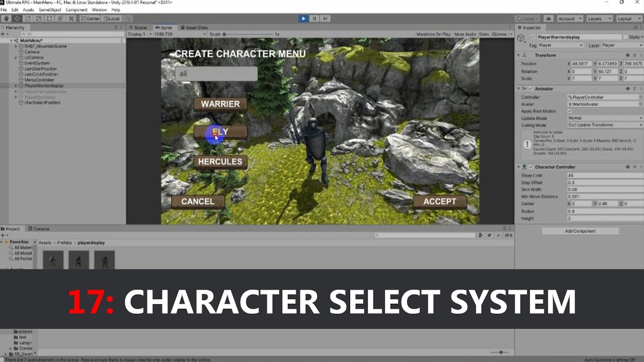644x362 pixels.
Task: Switch to the Asset Store tab
Action: coord(194,28)
